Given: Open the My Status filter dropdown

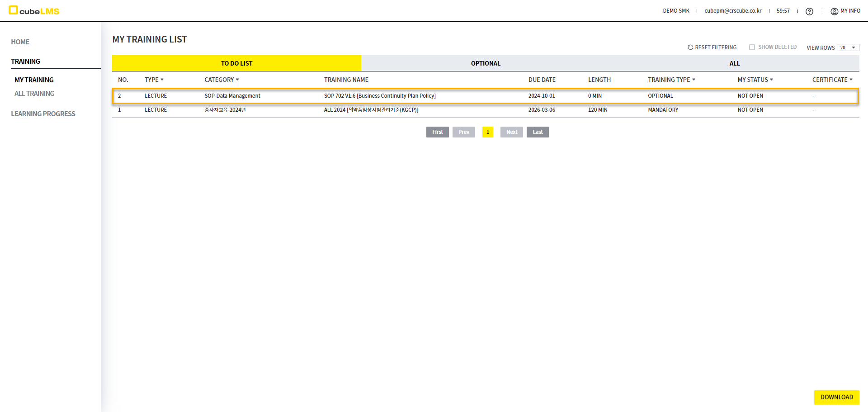Looking at the screenshot, I should 771,80.
